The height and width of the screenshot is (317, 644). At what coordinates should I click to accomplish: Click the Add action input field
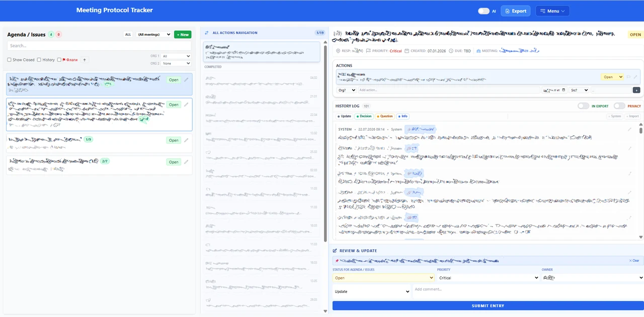[x=449, y=90]
